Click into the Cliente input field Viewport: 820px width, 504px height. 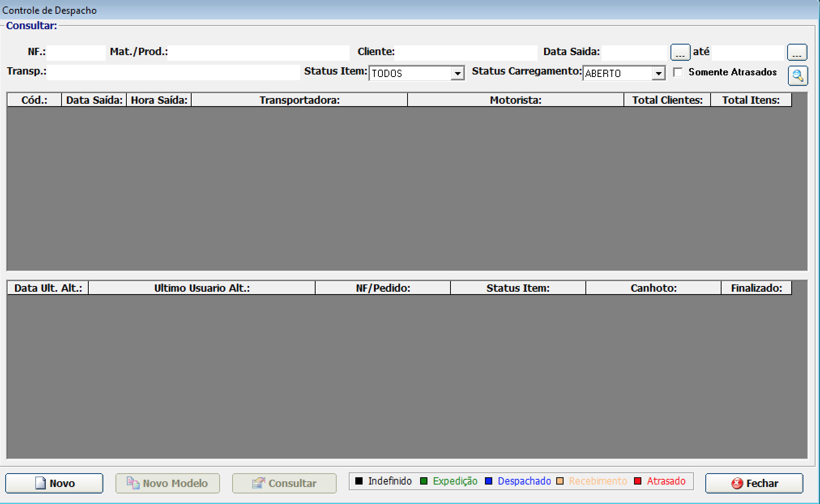coord(466,53)
